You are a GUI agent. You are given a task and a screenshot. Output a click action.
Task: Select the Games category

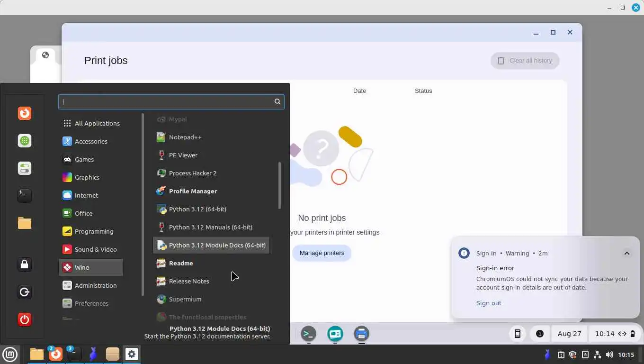[90, 159]
